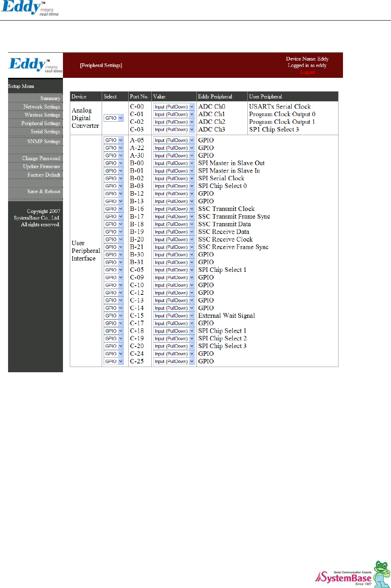This screenshot has height=588, width=391.
Task: Open GPIO select dropdown for port B-18
Action: click(114, 224)
